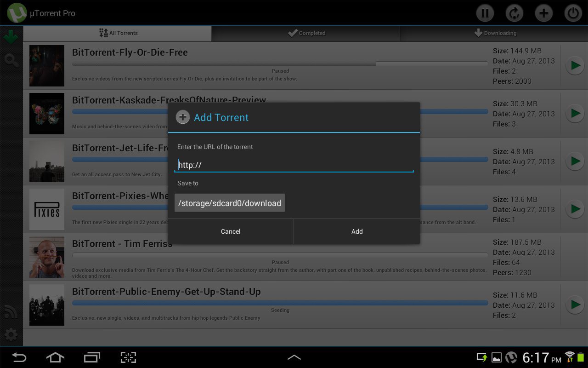Open Public Enemy group thumbnail

pyautogui.click(x=47, y=305)
